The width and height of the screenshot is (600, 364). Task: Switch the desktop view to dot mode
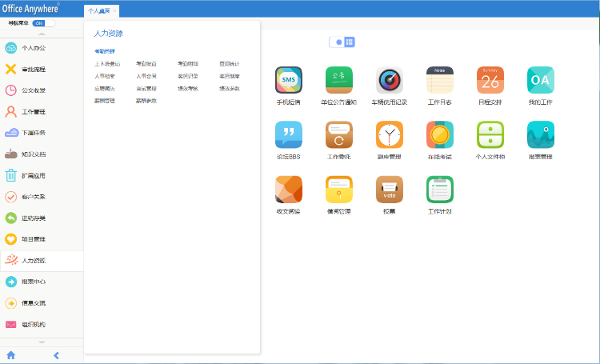(339, 42)
